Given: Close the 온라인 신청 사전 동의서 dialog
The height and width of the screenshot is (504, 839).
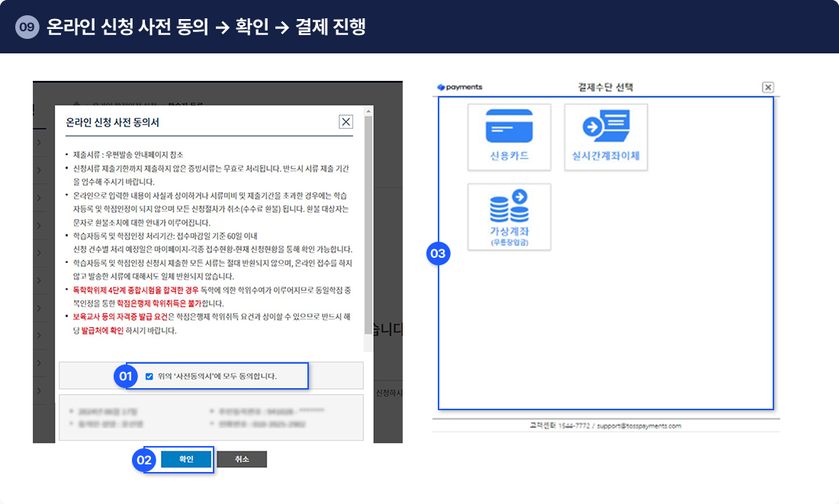Looking at the screenshot, I should pos(346,122).
